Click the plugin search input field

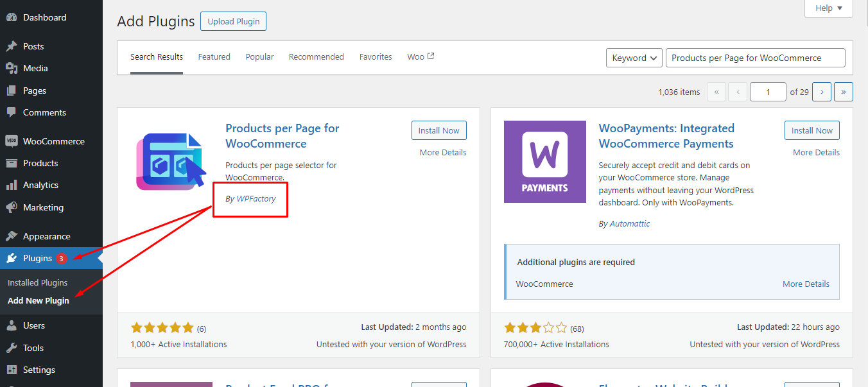pos(756,58)
